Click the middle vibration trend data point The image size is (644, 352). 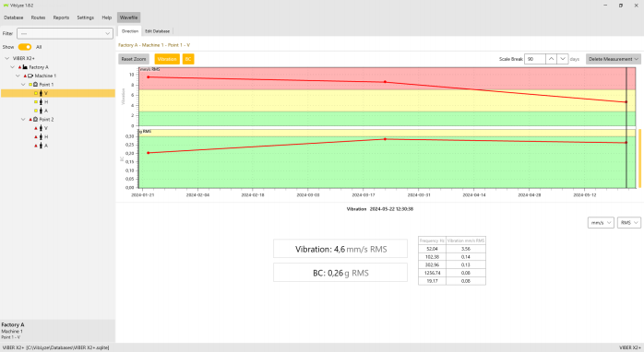(385, 82)
